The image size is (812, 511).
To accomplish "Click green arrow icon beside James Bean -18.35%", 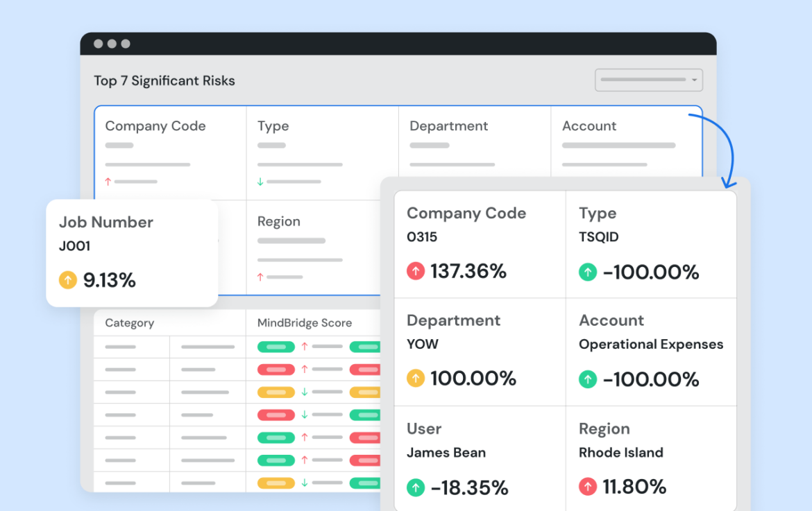I will pos(415,487).
